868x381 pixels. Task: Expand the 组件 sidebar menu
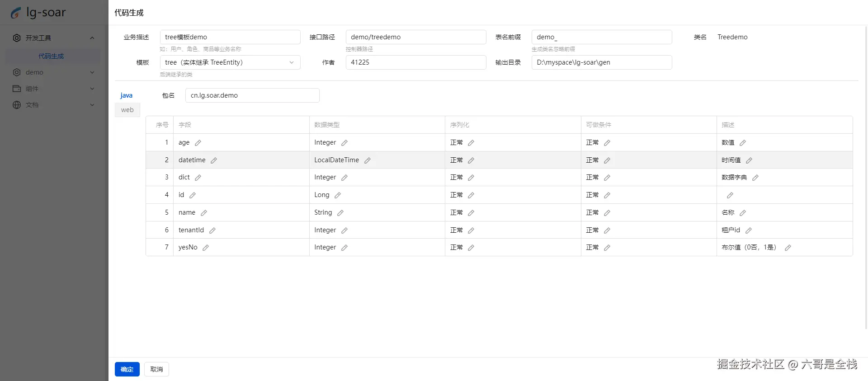tap(54, 89)
